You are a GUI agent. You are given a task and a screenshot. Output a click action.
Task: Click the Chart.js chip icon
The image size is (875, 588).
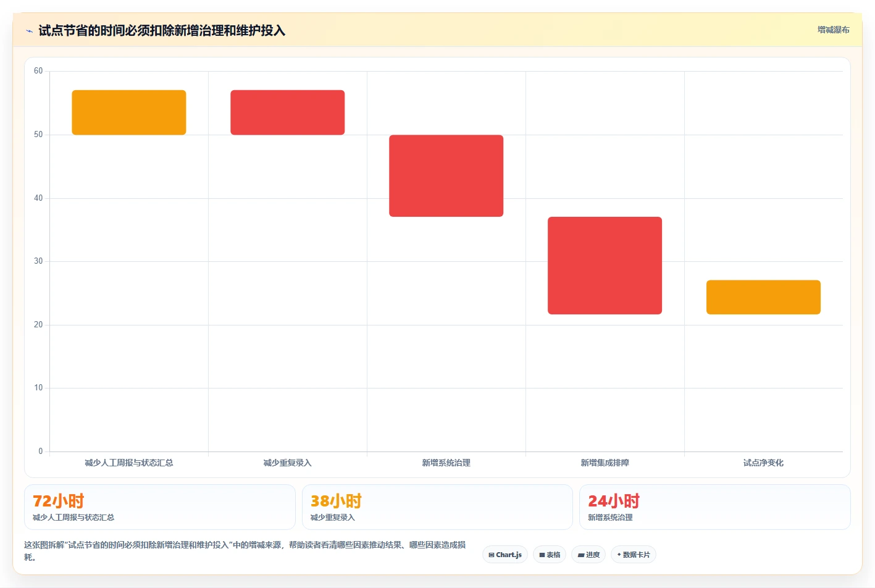coord(492,555)
